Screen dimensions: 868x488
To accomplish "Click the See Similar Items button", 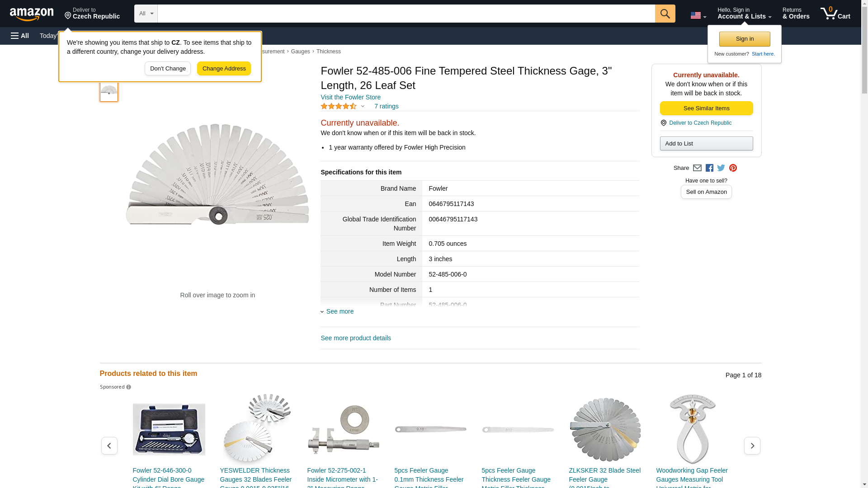I will [x=706, y=108].
